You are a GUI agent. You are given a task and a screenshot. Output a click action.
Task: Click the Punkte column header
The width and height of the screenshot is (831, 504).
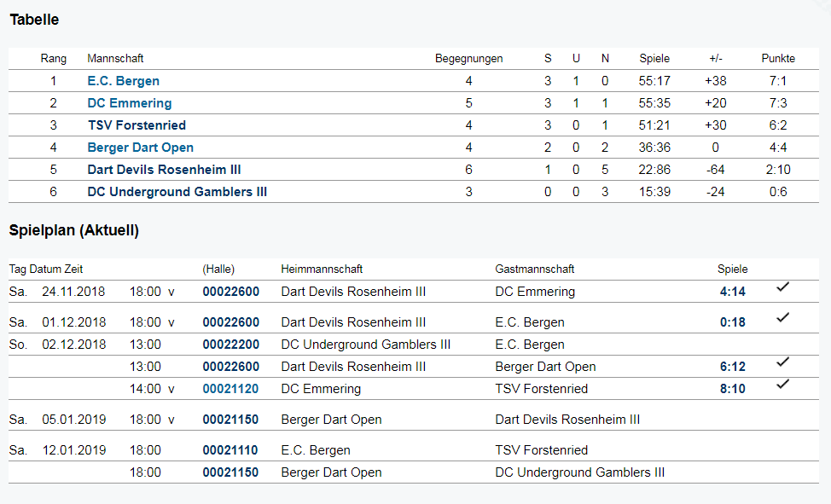coord(777,59)
